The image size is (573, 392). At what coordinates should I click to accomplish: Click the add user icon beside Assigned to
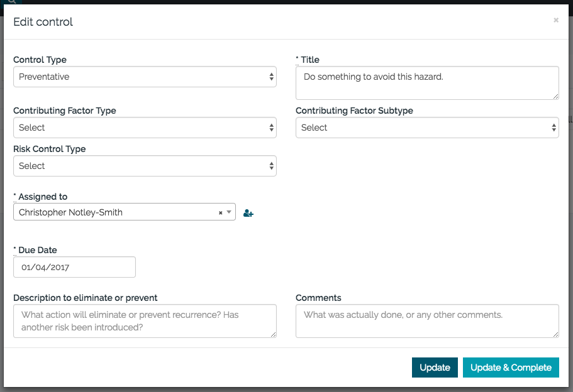coord(248,214)
